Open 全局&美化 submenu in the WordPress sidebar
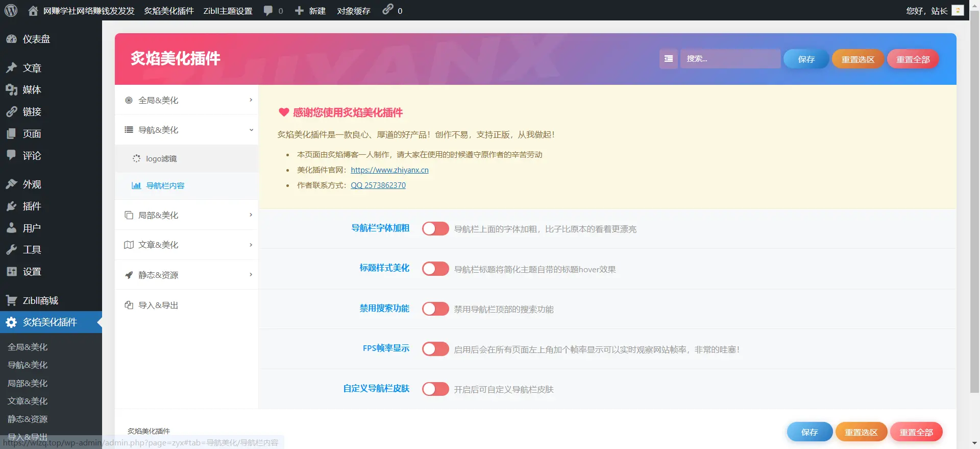Viewport: 980px width, 449px height. [x=28, y=347]
